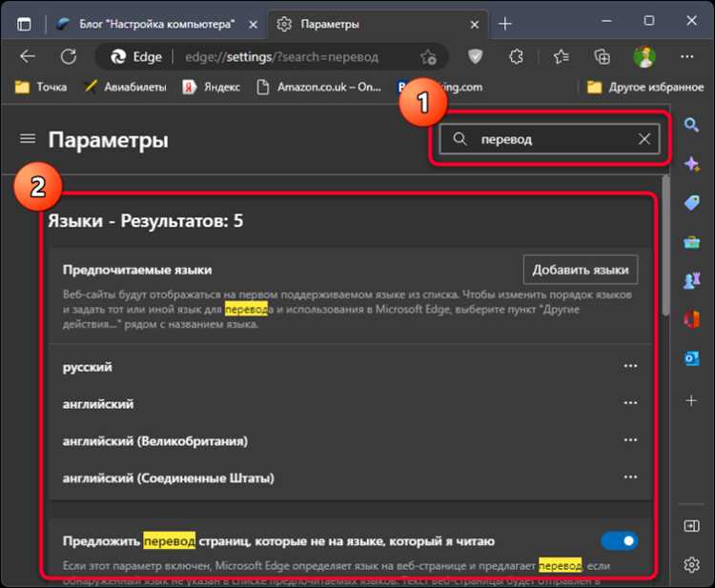
Task: Open the Amazon.co.uk bookmark
Action: tap(318, 87)
